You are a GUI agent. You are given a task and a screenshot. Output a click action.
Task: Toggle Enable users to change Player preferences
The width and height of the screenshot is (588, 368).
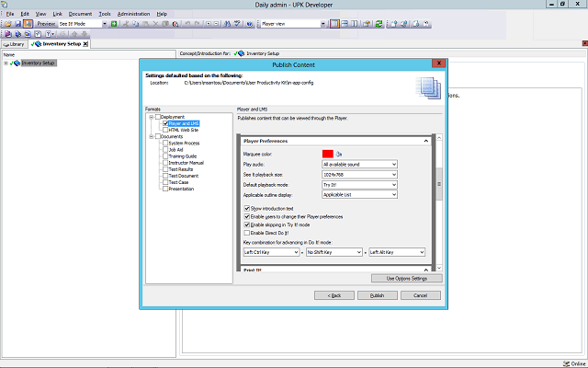[247, 217]
